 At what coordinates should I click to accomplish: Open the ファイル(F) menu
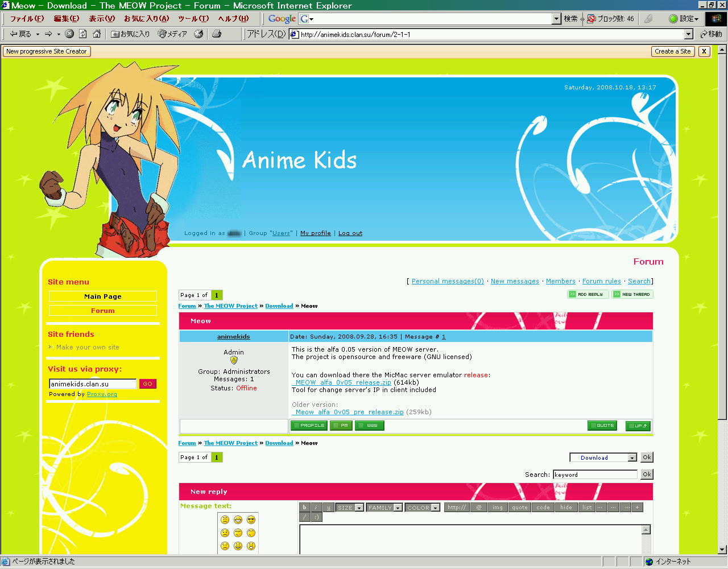[x=27, y=19]
